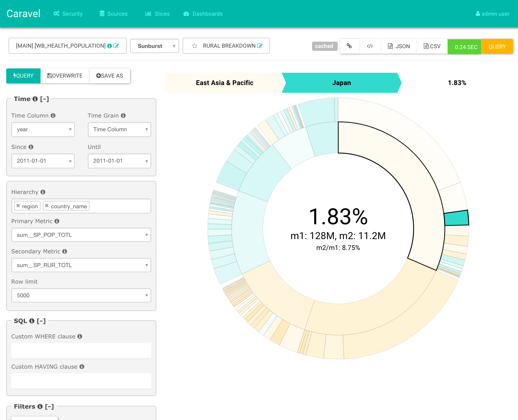Open the Sunburst visualization type dropdown
Image resolution: width=518 pixels, height=420 pixels.
(x=155, y=46)
